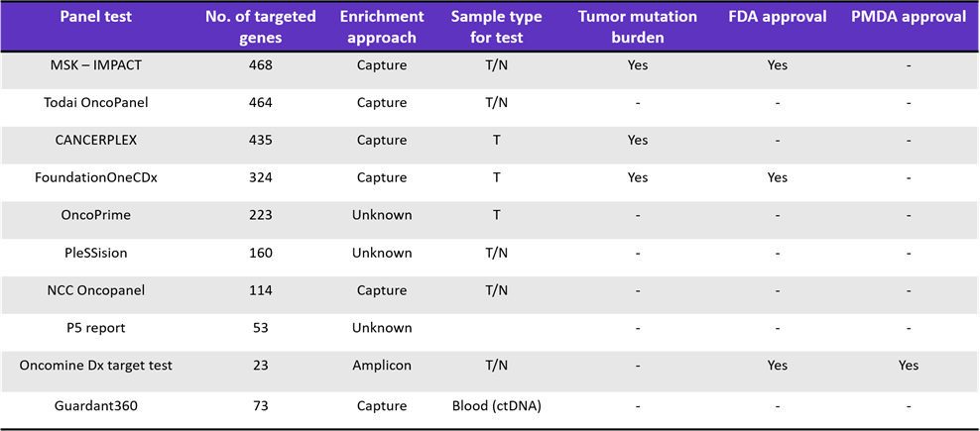Screen dimensions: 980x431
Task: Select the "Sample type for test" header
Action: click(496, 28)
